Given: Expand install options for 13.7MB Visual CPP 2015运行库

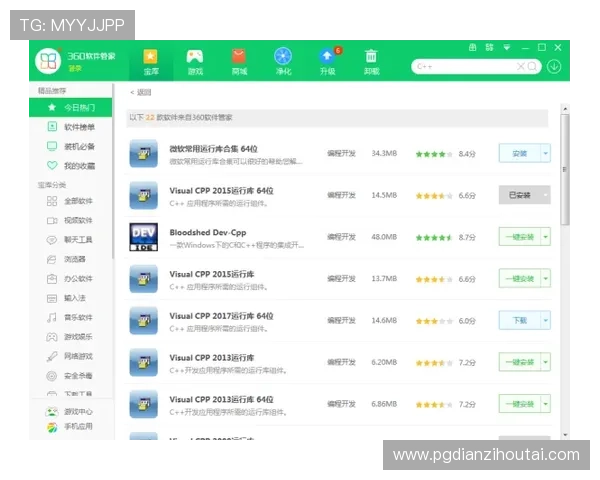Looking at the screenshot, I should click(x=546, y=279).
